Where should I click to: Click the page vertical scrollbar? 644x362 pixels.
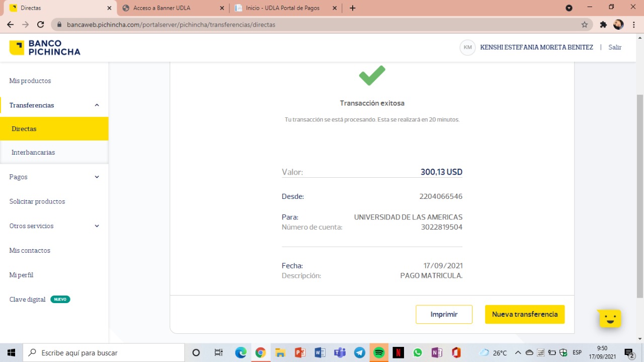tap(639, 196)
